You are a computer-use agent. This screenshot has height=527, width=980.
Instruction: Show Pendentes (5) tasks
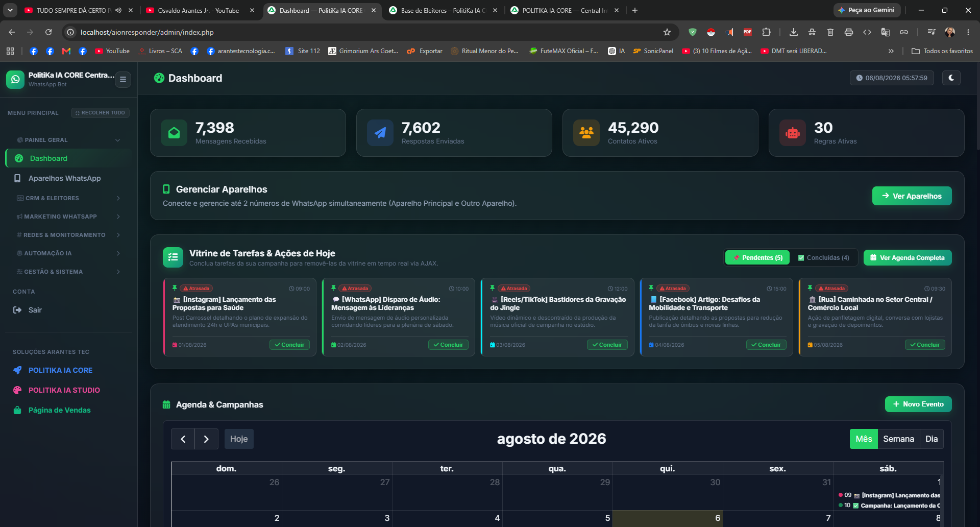[757, 258]
